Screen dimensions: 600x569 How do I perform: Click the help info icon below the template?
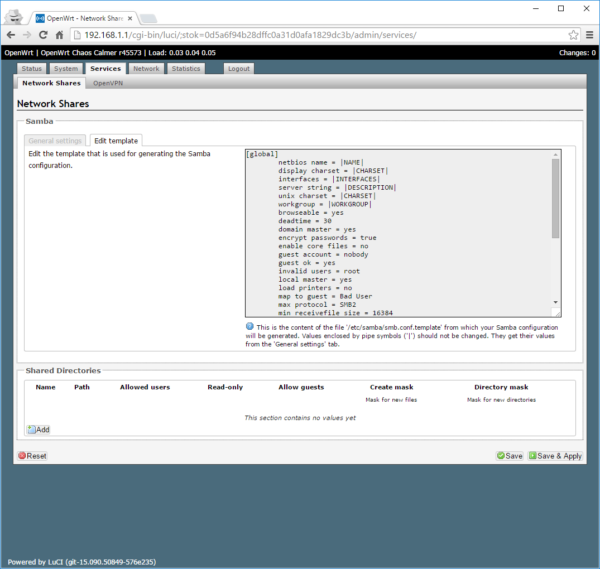[250, 326]
